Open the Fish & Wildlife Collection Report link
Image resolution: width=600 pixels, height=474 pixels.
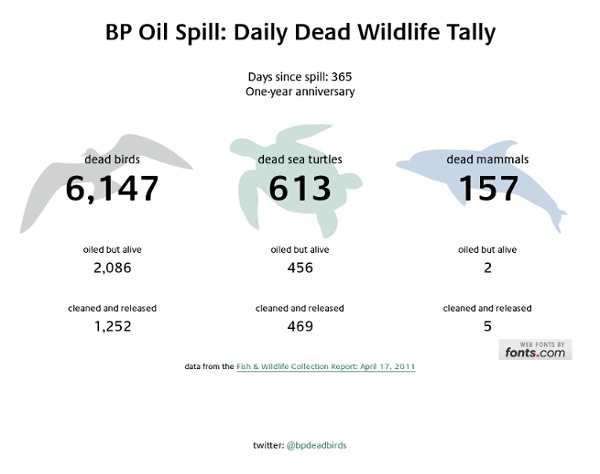[325, 367]
